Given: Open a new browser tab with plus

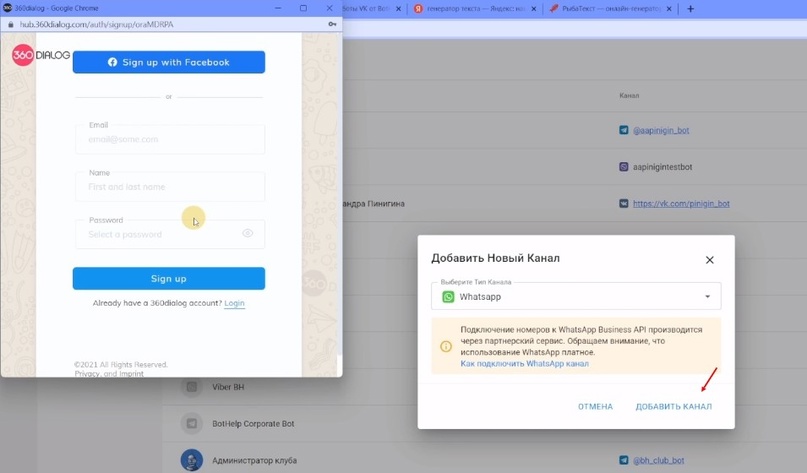Looking at the screenshot, I should (690, 9).
